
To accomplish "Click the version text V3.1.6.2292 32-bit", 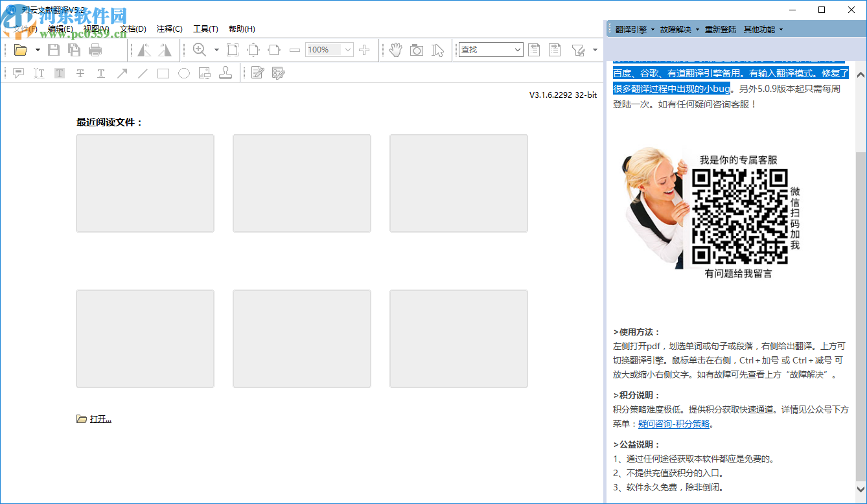I will click(x=563, y=95).
